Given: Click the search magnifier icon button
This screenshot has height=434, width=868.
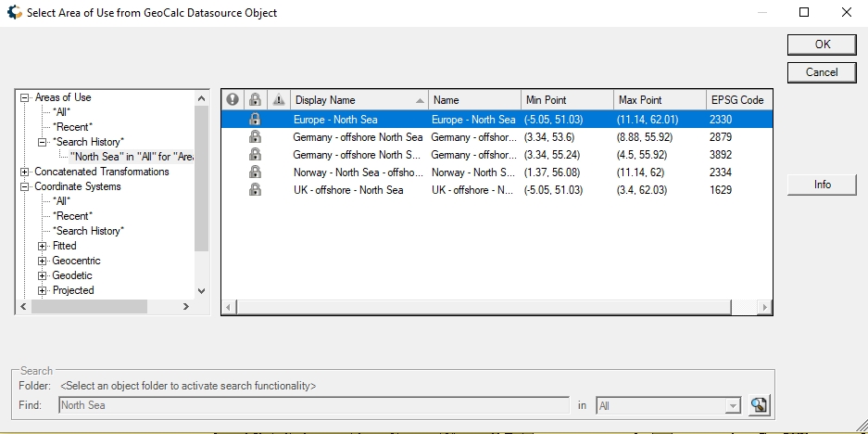Looking at the screenshot, I should point(759,405).
